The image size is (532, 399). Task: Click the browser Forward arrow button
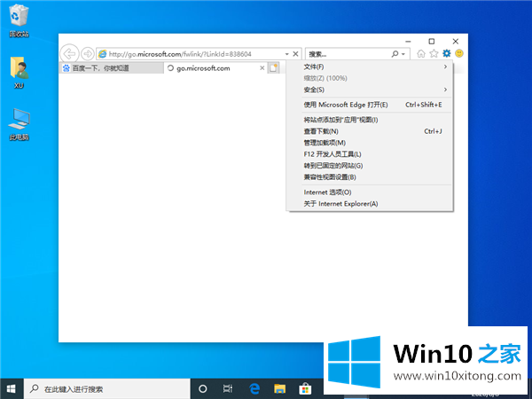[x=88, y=53]
